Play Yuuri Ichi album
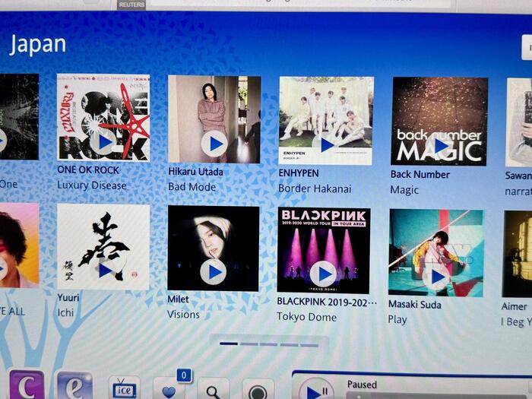 (104, 271)
